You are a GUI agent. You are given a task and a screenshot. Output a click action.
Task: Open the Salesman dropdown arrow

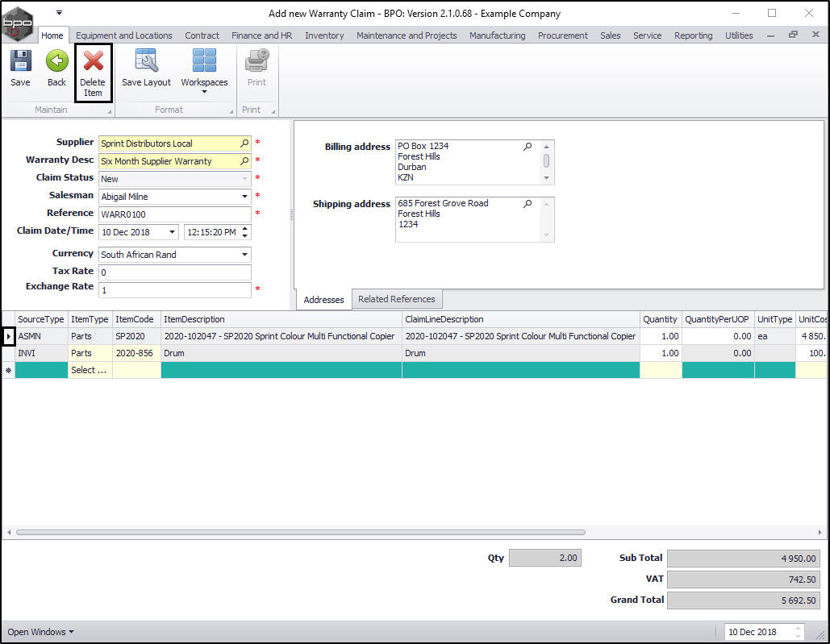(x=244, y=196)
